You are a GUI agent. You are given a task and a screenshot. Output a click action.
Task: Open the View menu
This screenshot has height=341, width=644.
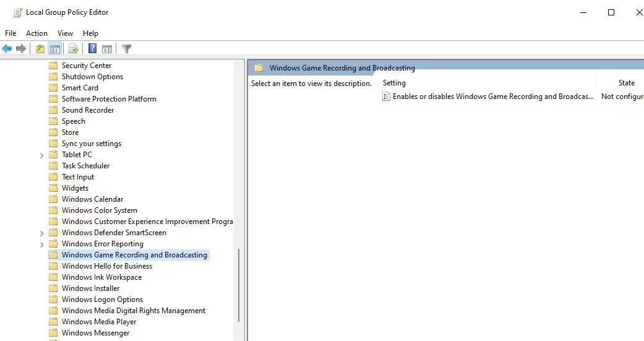(x=65, y=33)
